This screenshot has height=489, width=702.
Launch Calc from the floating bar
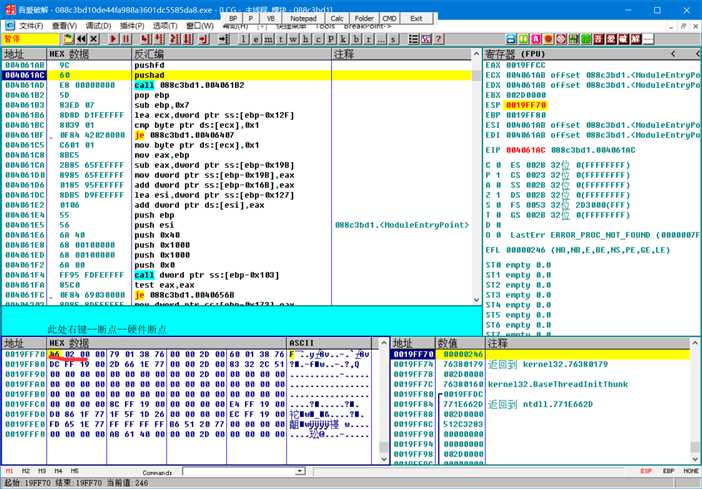[337, 18]
